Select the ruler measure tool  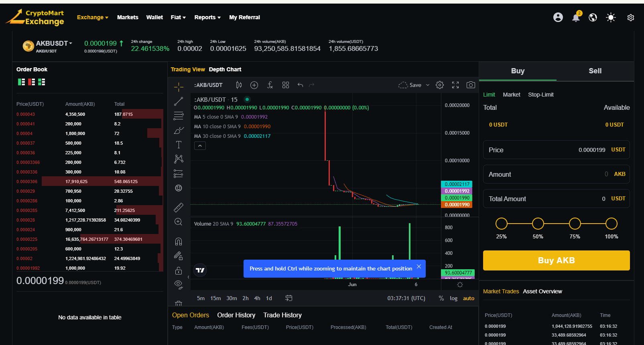179,207
